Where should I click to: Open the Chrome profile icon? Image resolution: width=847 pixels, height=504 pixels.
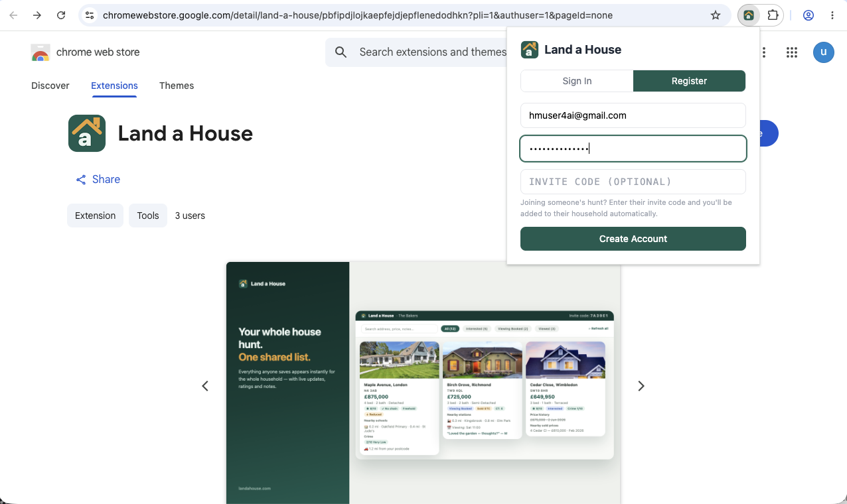[809, 15]
